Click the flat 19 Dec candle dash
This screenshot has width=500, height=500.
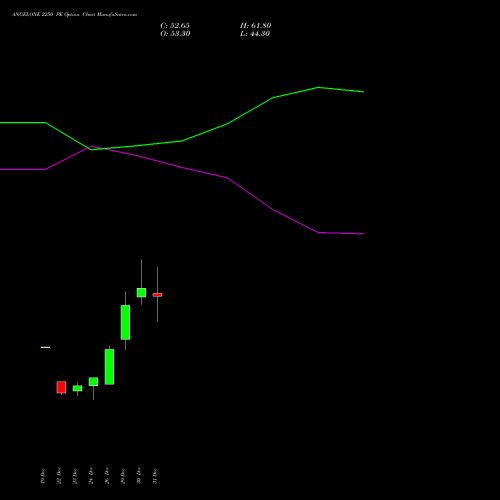click(45, 347)
